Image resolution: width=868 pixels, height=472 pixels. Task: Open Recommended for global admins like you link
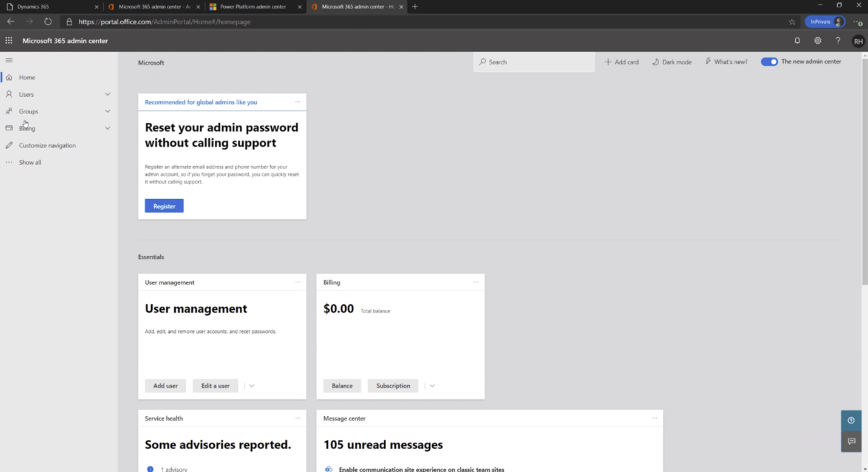click(x=201, y=102)
